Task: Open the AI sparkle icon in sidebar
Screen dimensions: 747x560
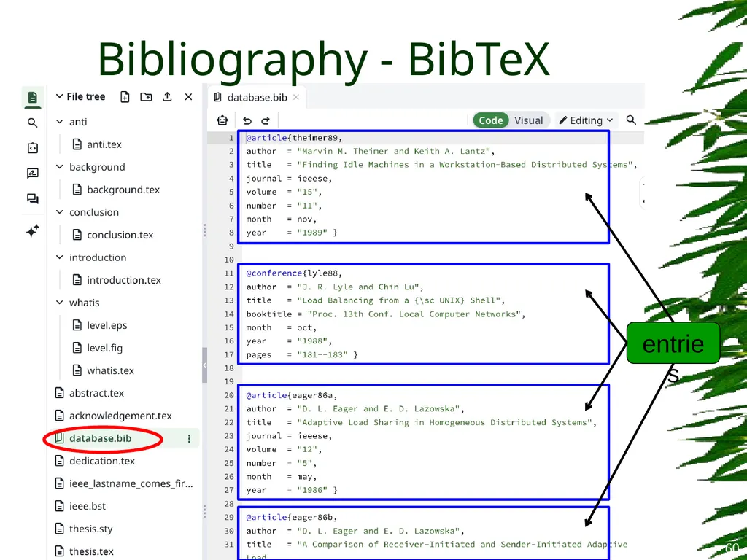Action: [32, 231]
